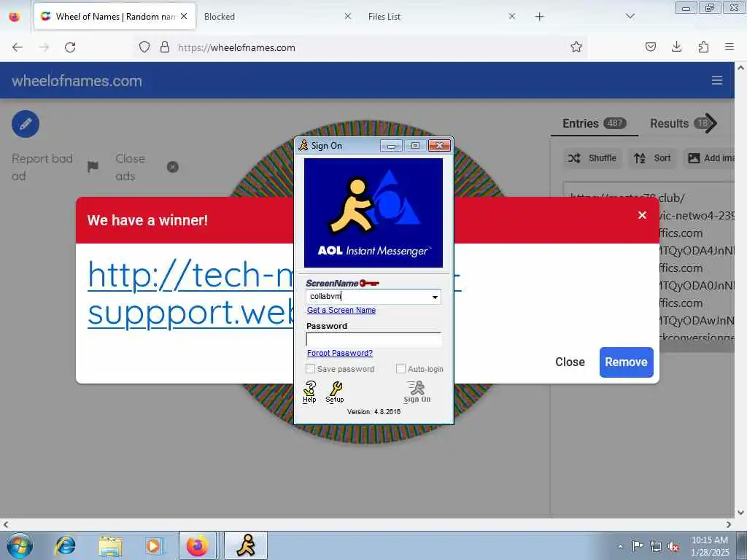This screenshot has height=560, width=747.
Task: Click the Add image button
Action: pos(710,158)
